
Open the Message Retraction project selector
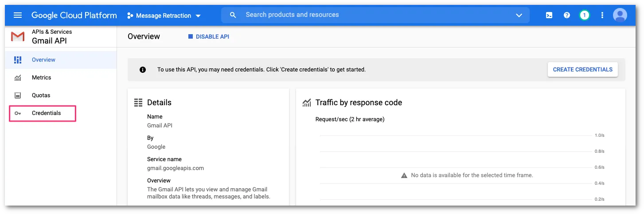click(164, 16)
